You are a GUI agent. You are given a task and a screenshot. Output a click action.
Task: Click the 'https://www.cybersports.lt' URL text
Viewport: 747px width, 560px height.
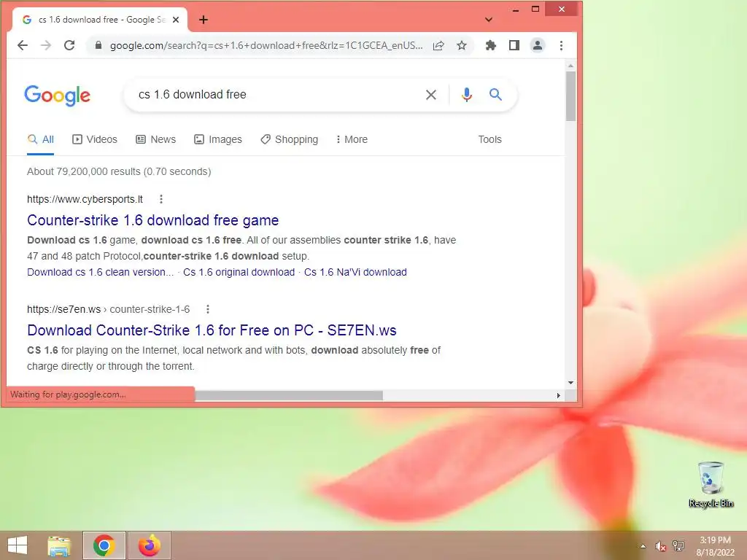(85, 199)
